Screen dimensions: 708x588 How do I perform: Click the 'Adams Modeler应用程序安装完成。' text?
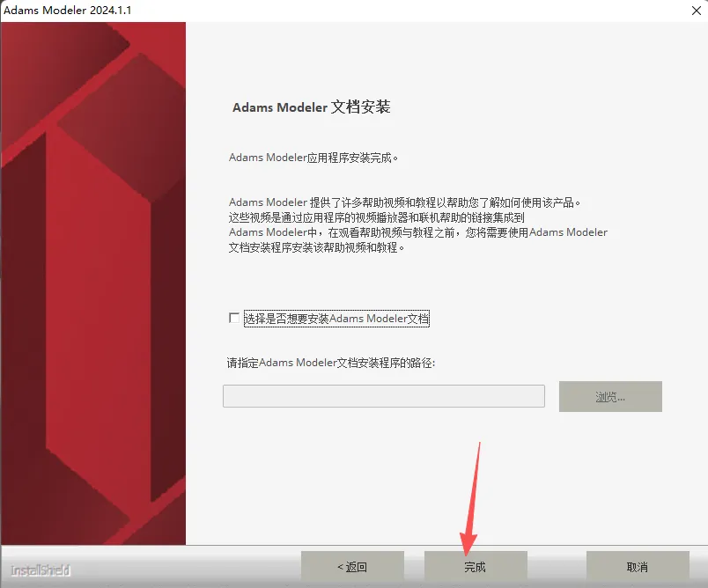click(313, 158)
